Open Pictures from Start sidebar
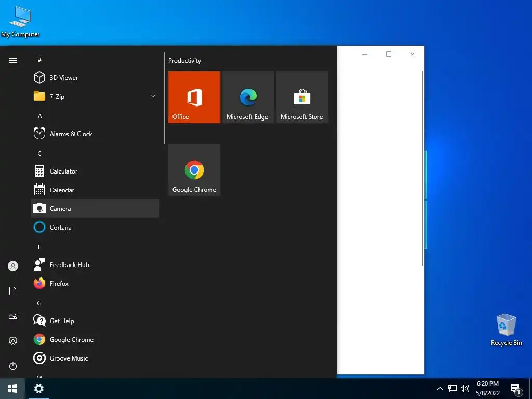 pos(13,316)
